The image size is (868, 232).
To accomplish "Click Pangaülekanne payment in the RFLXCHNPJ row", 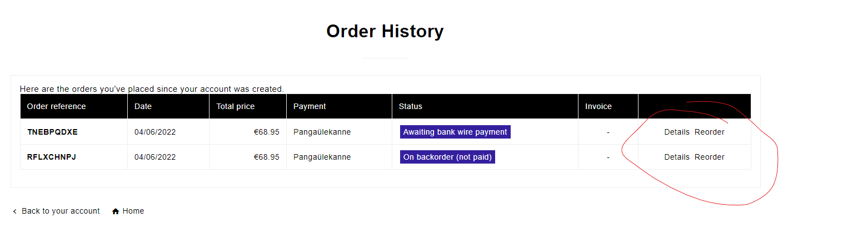I will 322,157.
